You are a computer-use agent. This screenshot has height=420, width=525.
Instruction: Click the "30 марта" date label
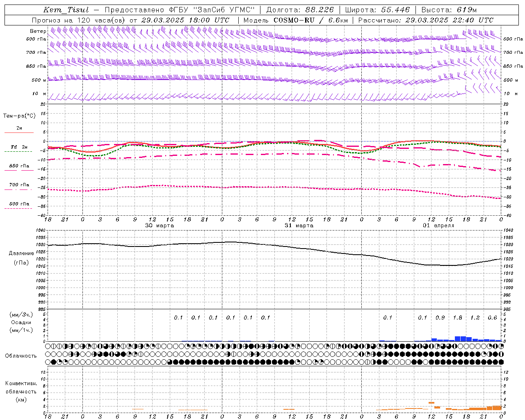160,226
